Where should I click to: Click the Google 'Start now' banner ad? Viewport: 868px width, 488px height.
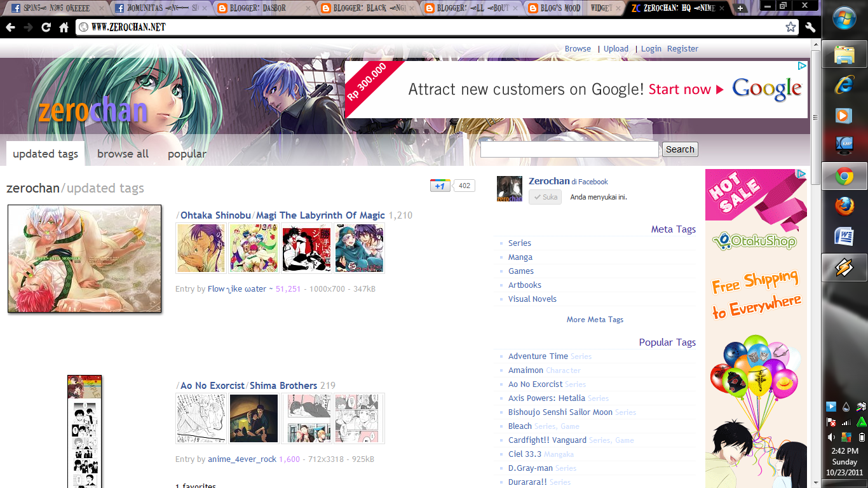tap(576, 90)
